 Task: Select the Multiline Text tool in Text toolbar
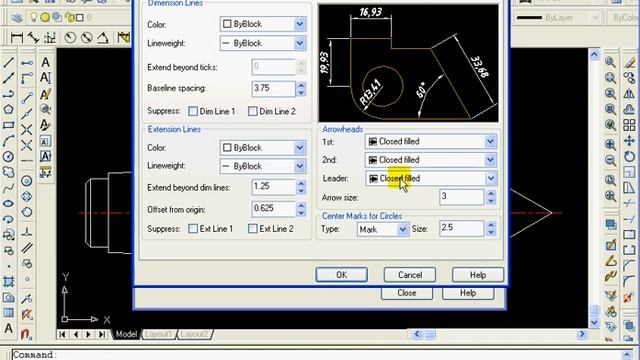coord(45,62)
